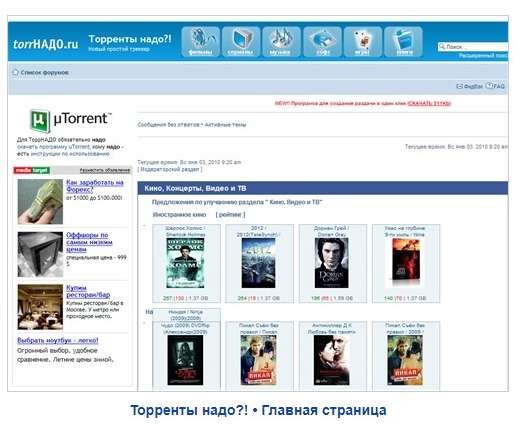Open the Купим ресторан/бар ad link
526x424 pixels.
pos(88,292)
